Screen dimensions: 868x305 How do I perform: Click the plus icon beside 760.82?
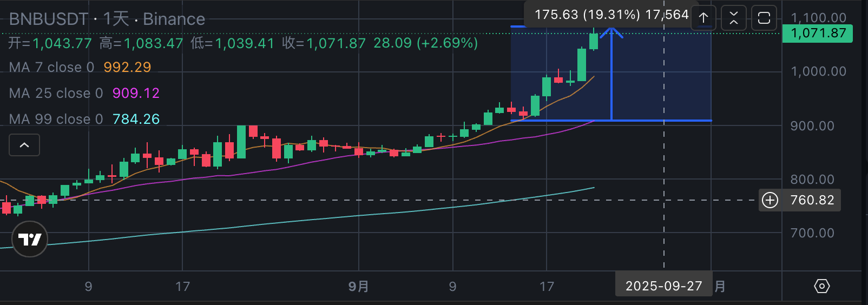(770, 200)
